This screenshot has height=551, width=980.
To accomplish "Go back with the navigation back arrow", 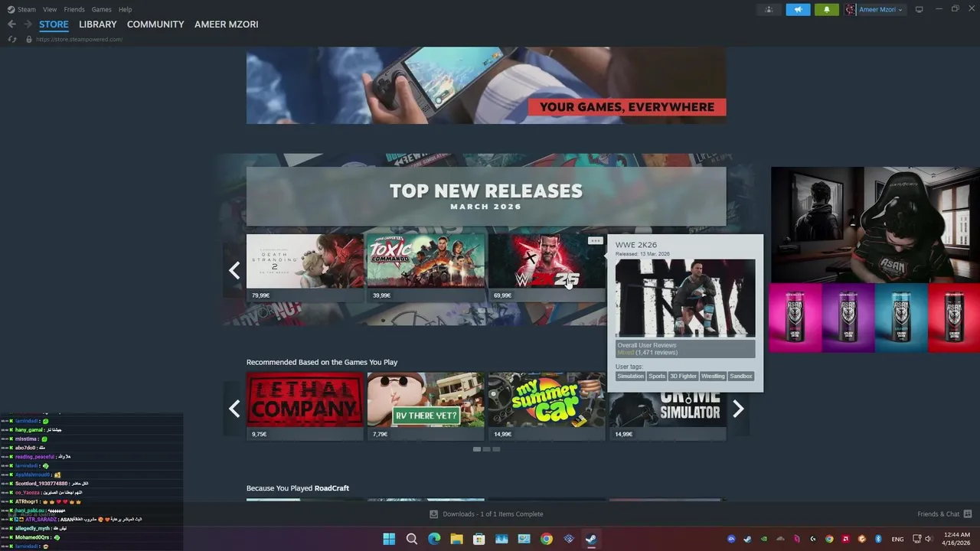I will [x=11, y=24].
